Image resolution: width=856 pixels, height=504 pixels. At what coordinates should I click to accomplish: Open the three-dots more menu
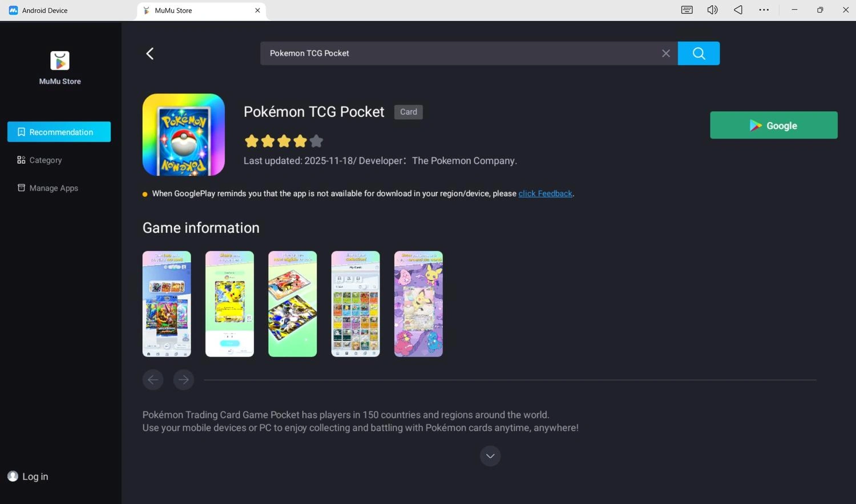tap(764, 10)
